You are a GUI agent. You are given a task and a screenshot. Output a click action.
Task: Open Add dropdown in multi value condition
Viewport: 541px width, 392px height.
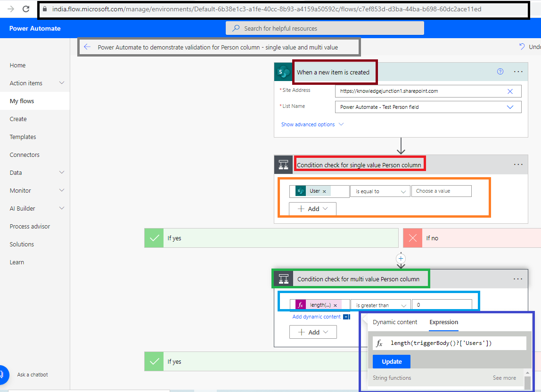click(313, 332)
